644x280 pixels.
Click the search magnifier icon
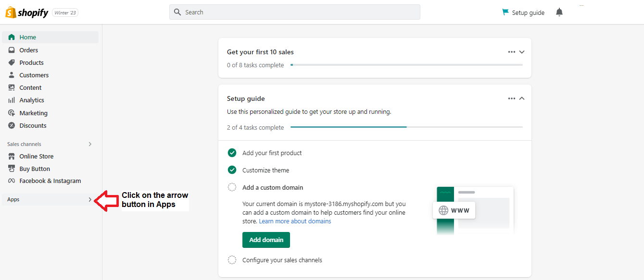click(x=177, y=12)
